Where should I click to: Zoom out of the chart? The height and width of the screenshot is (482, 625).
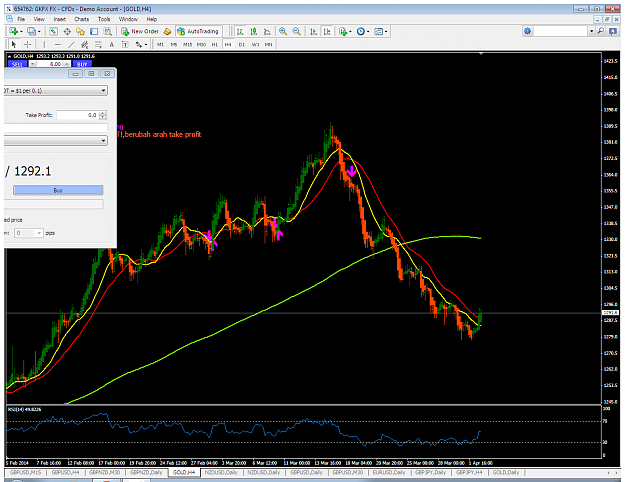[x=297, y=31]
